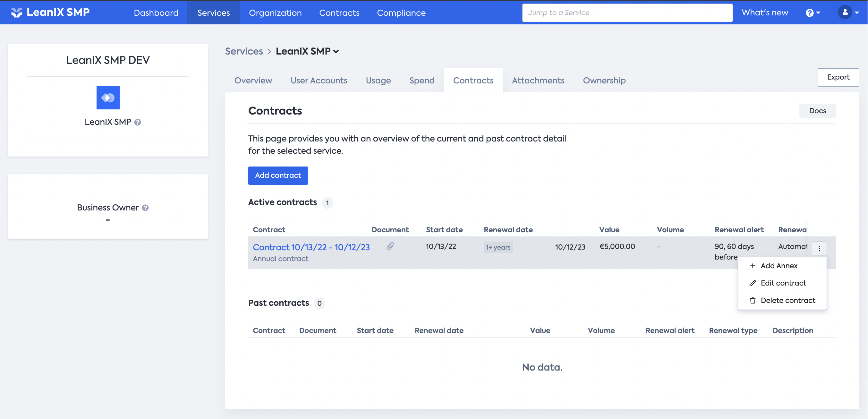Go to the Ownership tab
This screenshot has height=419, width=868.
point(604,81)
